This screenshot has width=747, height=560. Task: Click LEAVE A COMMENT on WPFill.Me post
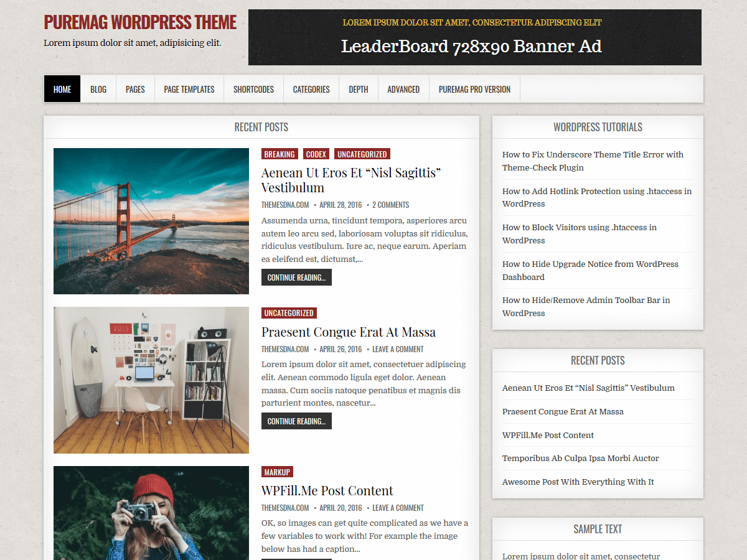tap(398, 508)
